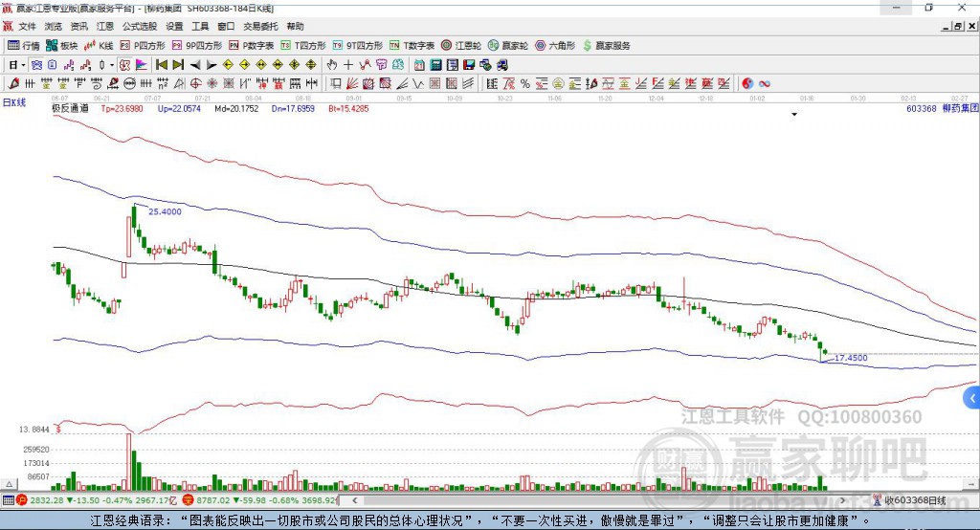Select the n² square tool

[x=163, y=83]
